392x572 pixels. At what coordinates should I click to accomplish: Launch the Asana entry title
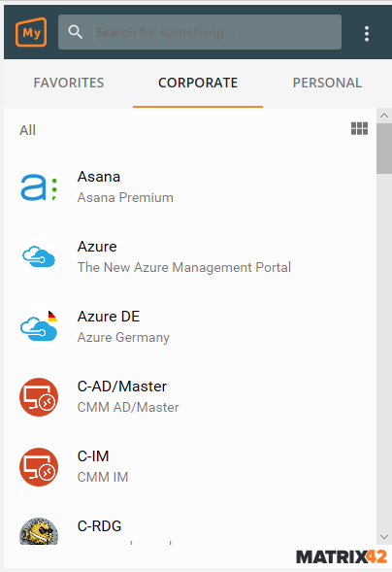pyautogui.click(x=99, y=177)
